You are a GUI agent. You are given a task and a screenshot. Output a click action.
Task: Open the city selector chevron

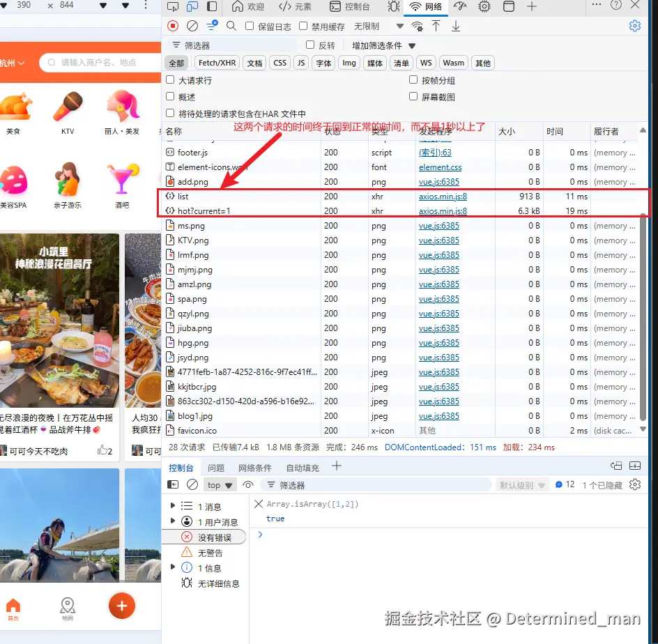pos(22,63)
